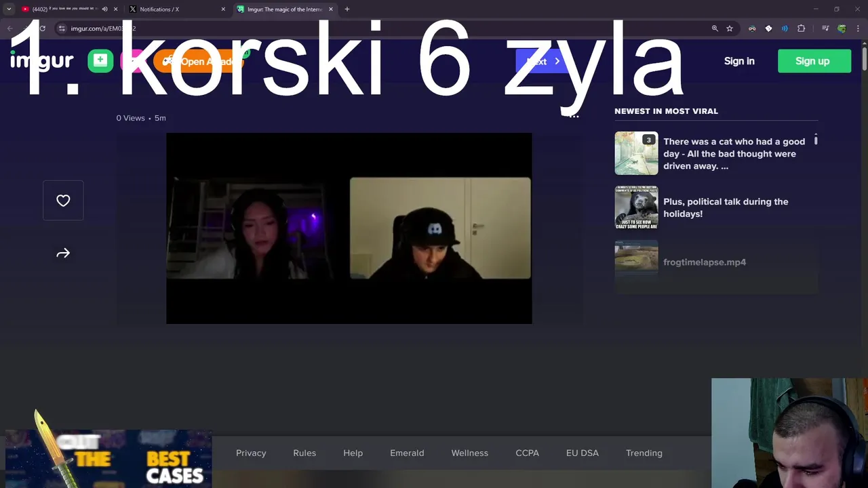Click the green Sign up button
Image resolution: width=868 pixels, height=488 pixels.
[x=814, y=61]
